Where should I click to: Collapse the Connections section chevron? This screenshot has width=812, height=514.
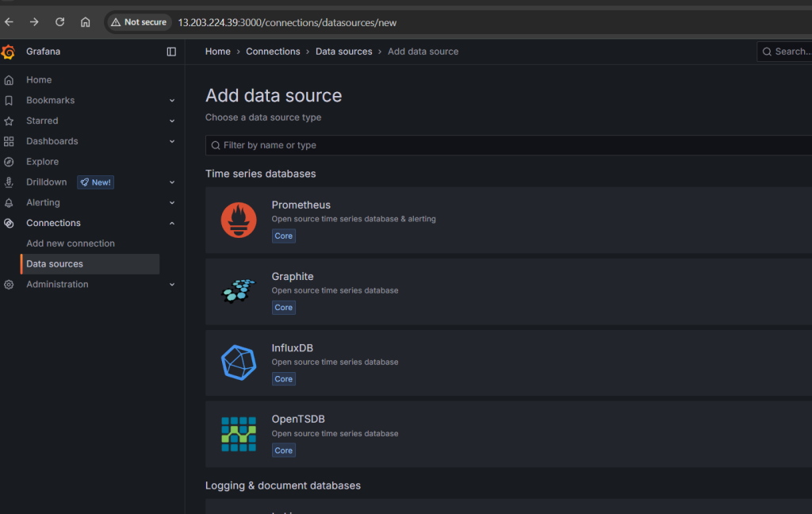click(172, 224)
